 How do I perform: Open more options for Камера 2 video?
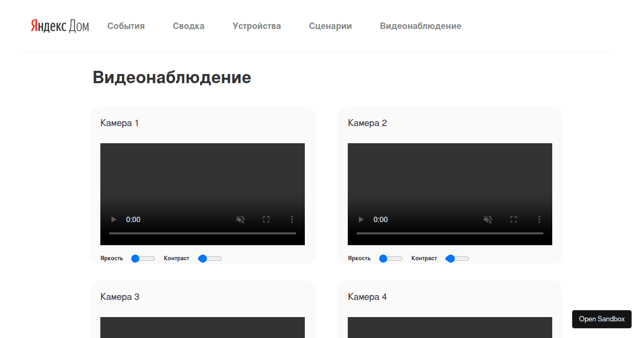pyautogui.click(x=539, y=219)
